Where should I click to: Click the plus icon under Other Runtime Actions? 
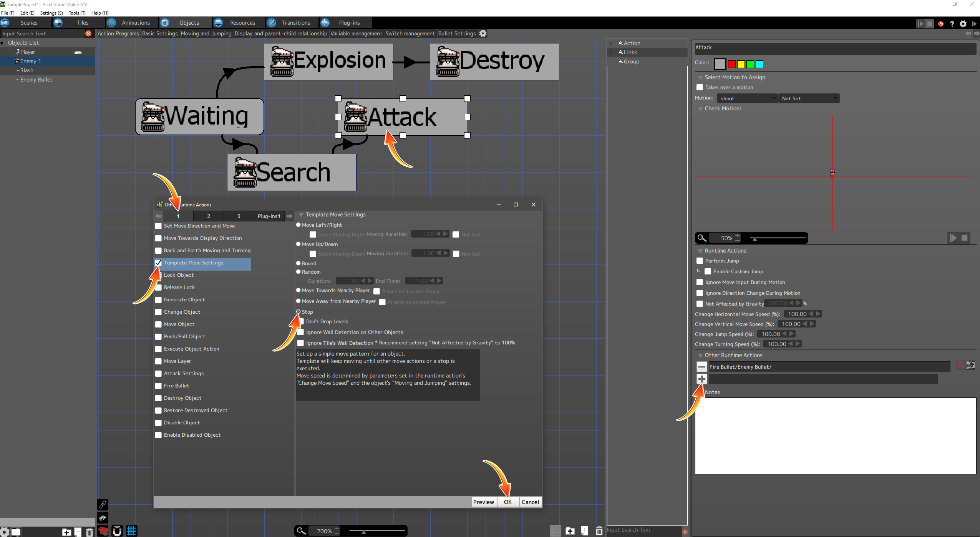(701, 379)
